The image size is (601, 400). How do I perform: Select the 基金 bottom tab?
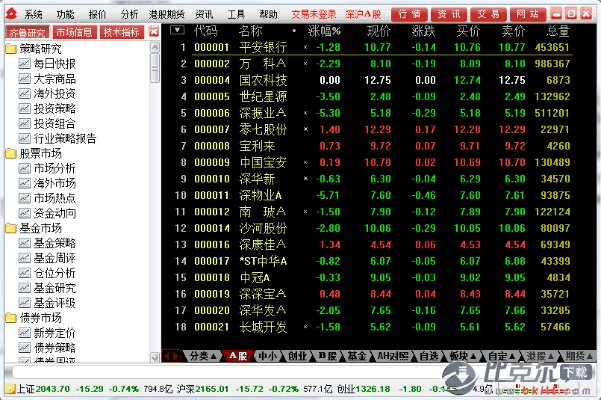(356, 356)
